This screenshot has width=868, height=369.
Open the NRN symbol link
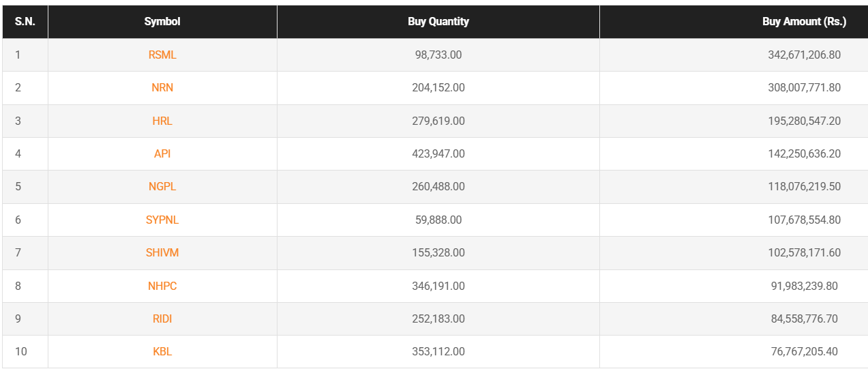(x=162, y=87)
